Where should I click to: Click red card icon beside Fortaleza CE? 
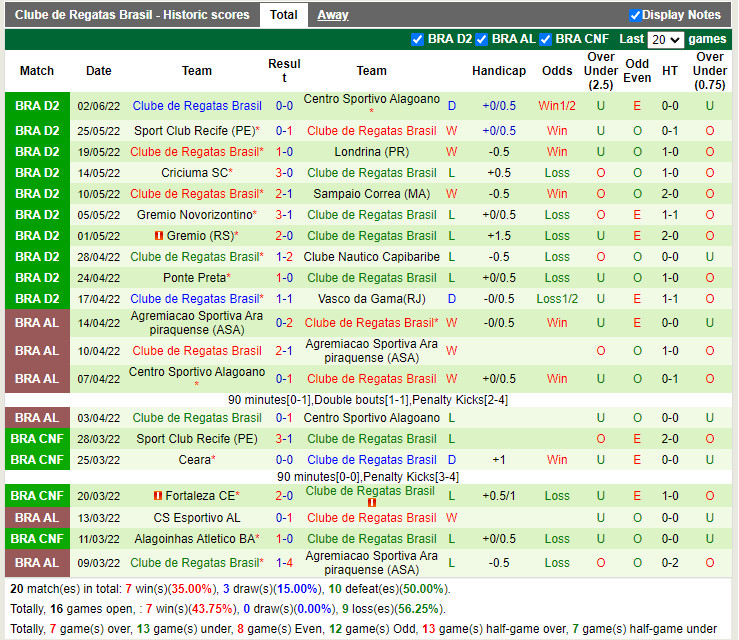[158, 496]
